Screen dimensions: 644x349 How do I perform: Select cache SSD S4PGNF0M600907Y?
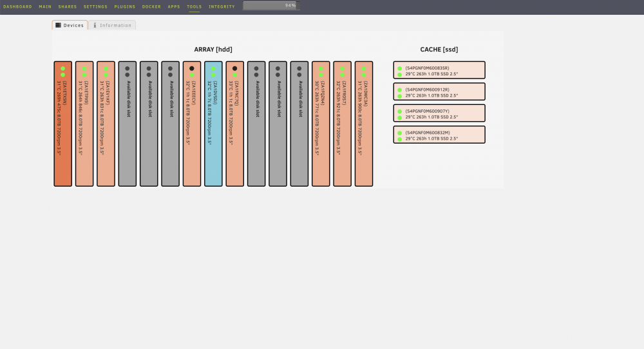tap(439, 113)
